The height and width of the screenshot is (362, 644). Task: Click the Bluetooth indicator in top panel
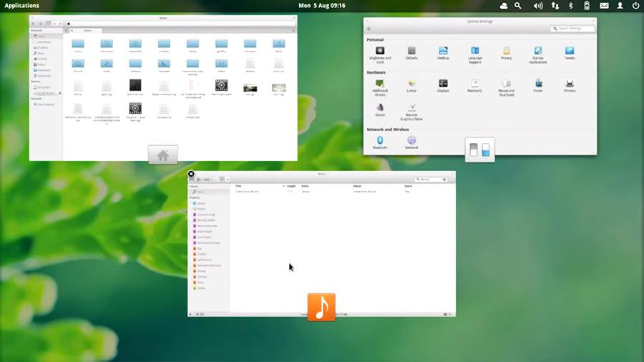click(570, 6)
